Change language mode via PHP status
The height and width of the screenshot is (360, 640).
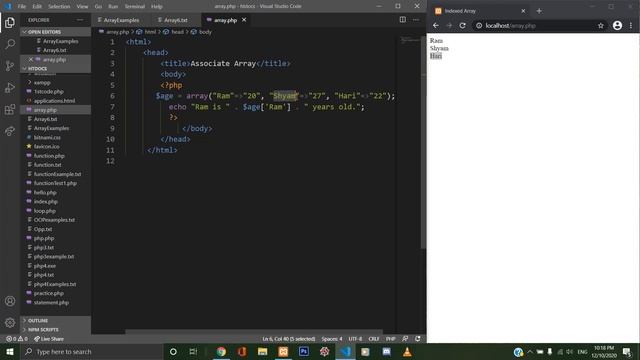(391, 339)
